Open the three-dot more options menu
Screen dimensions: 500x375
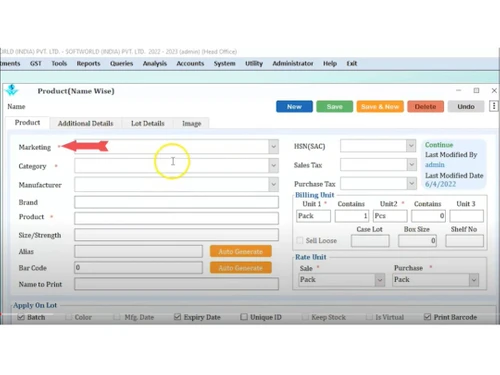(494, 106)
